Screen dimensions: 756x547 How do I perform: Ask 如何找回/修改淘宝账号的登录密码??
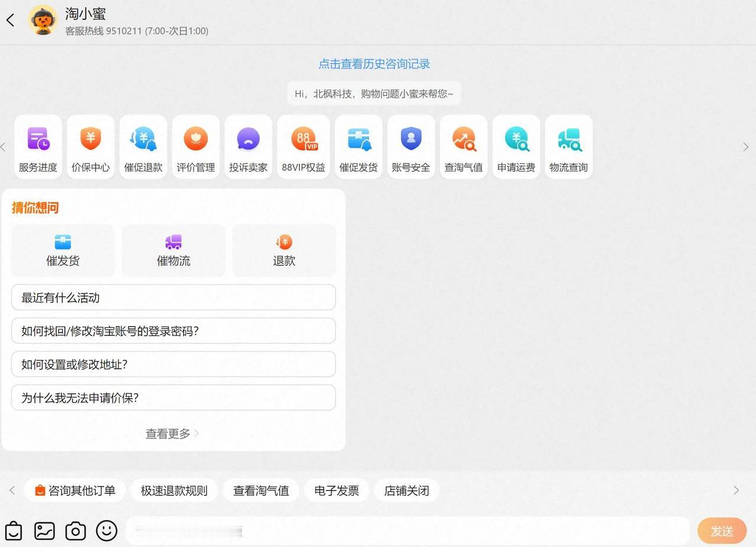point(174,331)
